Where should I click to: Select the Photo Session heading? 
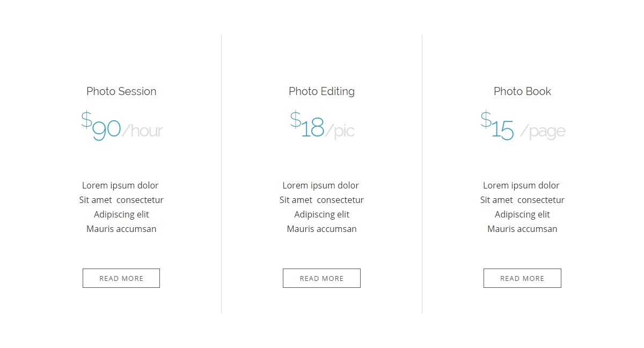point(121,91)
